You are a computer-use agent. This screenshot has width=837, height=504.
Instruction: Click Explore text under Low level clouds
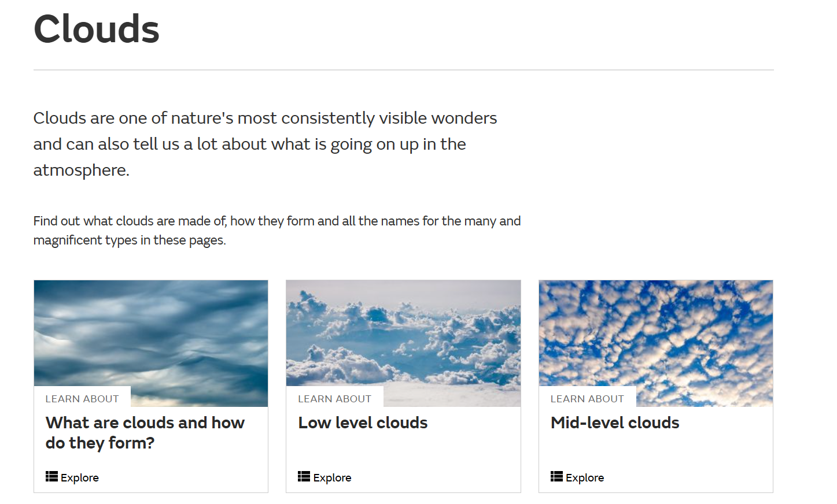332,478
